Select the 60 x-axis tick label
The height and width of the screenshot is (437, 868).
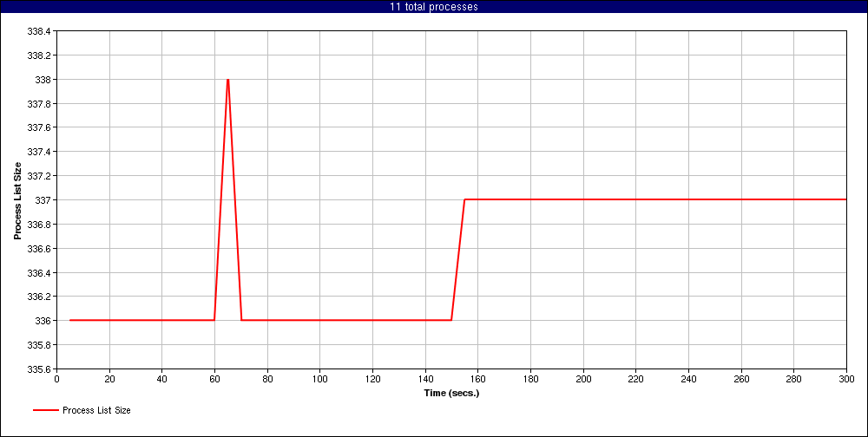214,379
